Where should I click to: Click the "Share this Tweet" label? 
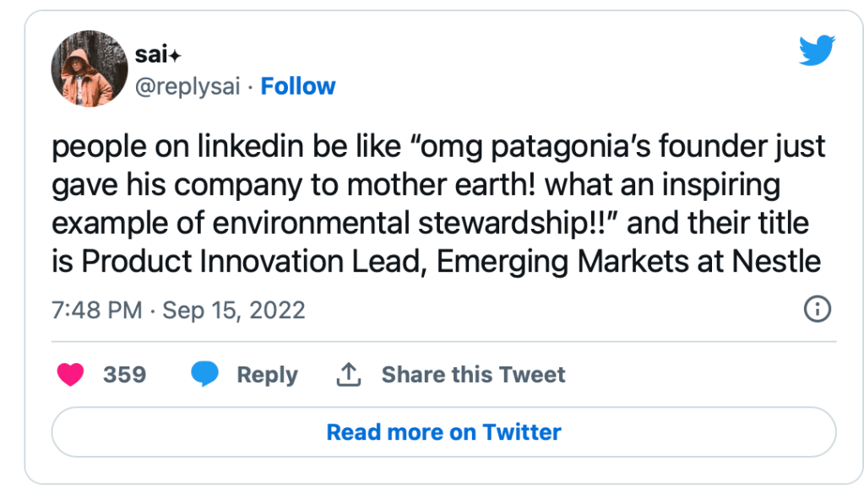click(x=473, y=374)
